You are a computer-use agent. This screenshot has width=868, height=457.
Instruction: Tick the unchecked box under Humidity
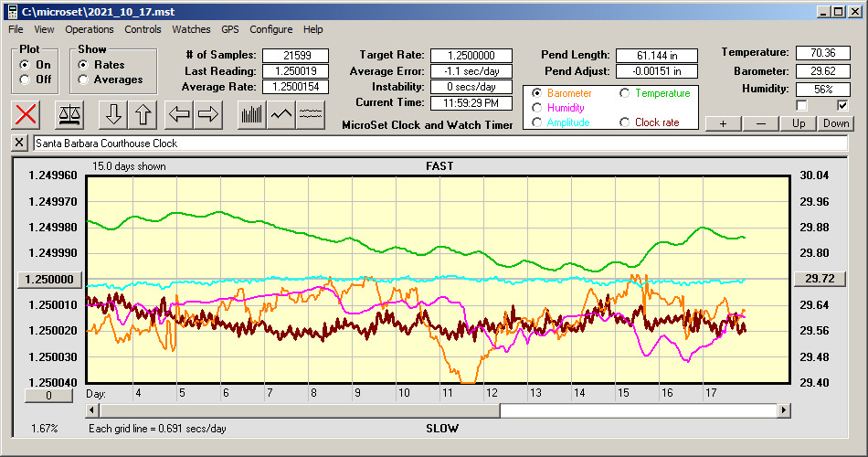pyautogui.click(x=801, y=105)
